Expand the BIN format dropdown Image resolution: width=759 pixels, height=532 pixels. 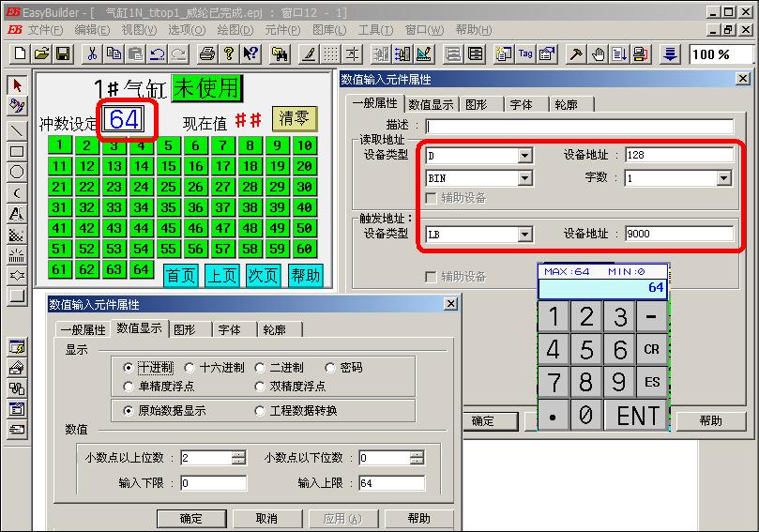tap(524, 177)
